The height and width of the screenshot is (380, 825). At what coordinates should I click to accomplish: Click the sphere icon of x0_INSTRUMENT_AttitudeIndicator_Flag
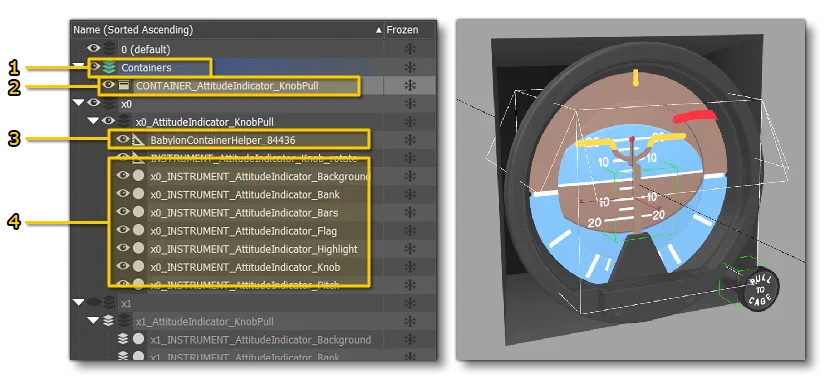[138, 231]
